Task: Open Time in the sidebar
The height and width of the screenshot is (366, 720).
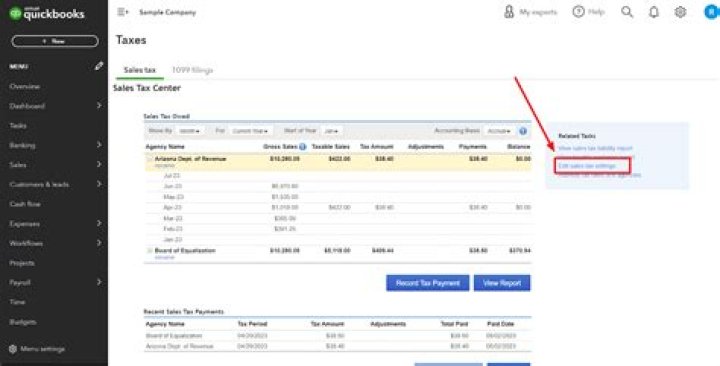Action: point(17,302)
